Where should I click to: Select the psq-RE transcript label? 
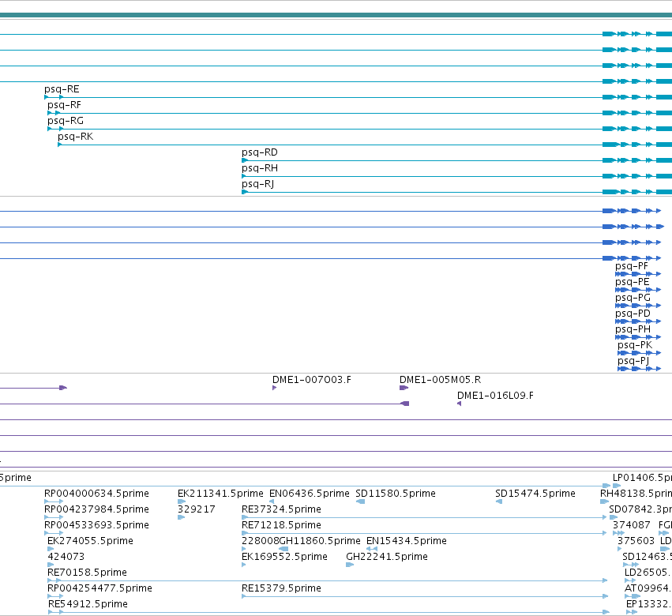[62, 89]
